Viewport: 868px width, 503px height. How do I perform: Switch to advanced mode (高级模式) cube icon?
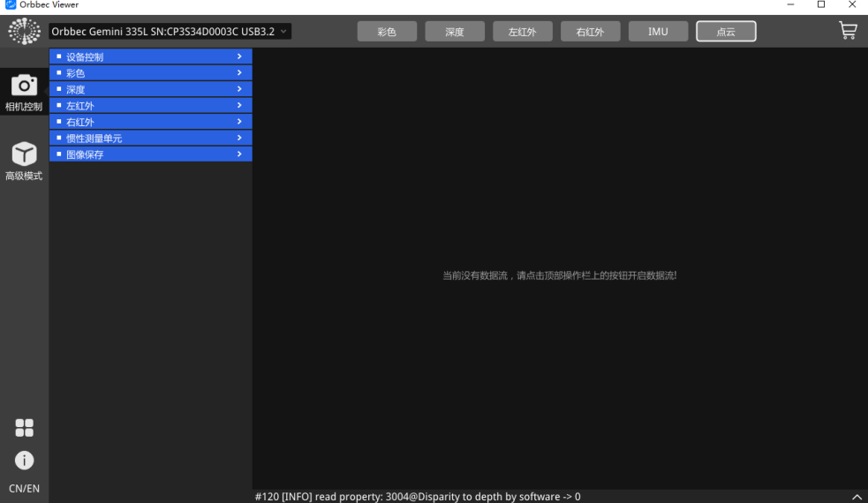pyautogui.click(x=24, y=154)
